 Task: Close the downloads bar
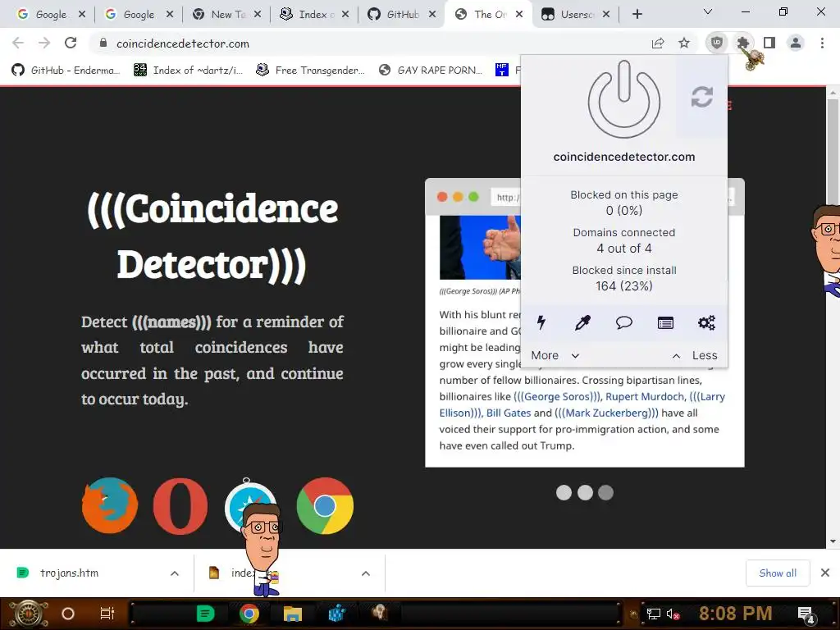click(825, 573)
